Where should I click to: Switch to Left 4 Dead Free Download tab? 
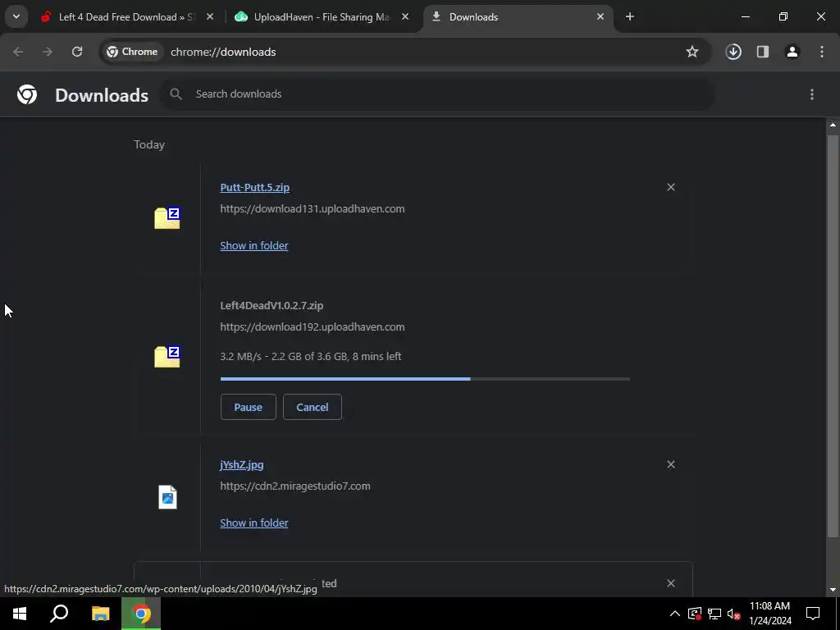coord(127,17)
